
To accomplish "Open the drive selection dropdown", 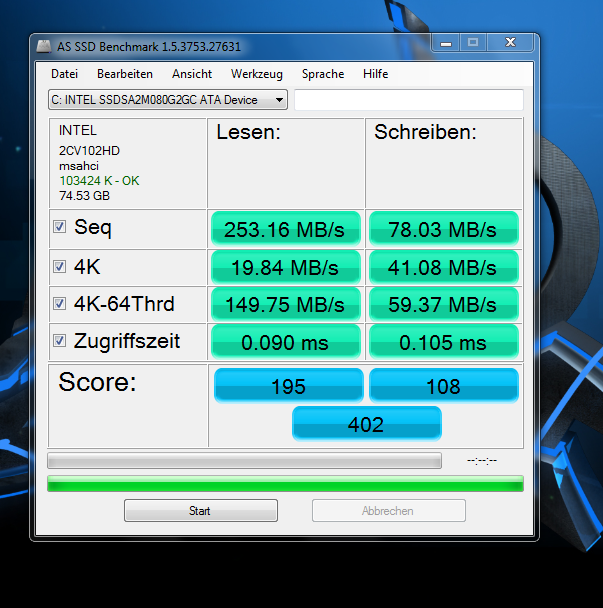I will (x=168, y=100).
